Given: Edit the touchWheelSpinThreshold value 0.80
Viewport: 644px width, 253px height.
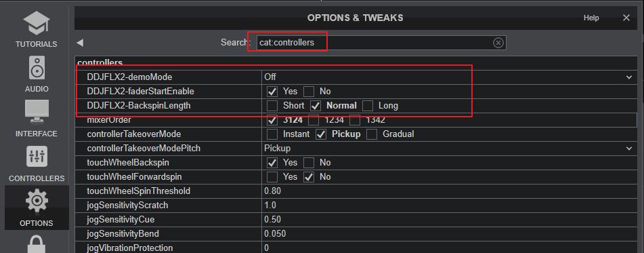Looking at the screenshot, I should tap(449, 191).
